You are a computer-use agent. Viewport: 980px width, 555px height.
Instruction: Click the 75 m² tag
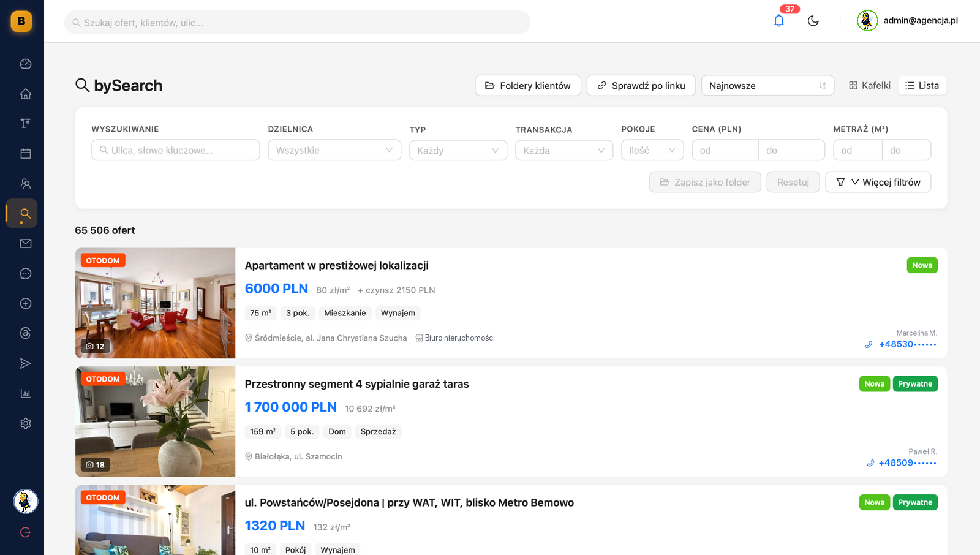coord(261,313)
